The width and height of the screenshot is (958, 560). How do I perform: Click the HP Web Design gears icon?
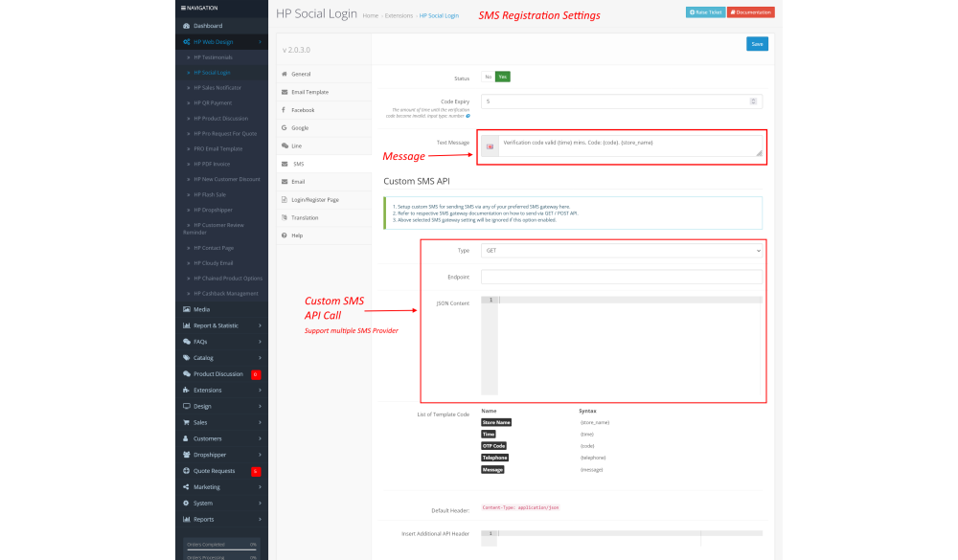coord(187,42)
